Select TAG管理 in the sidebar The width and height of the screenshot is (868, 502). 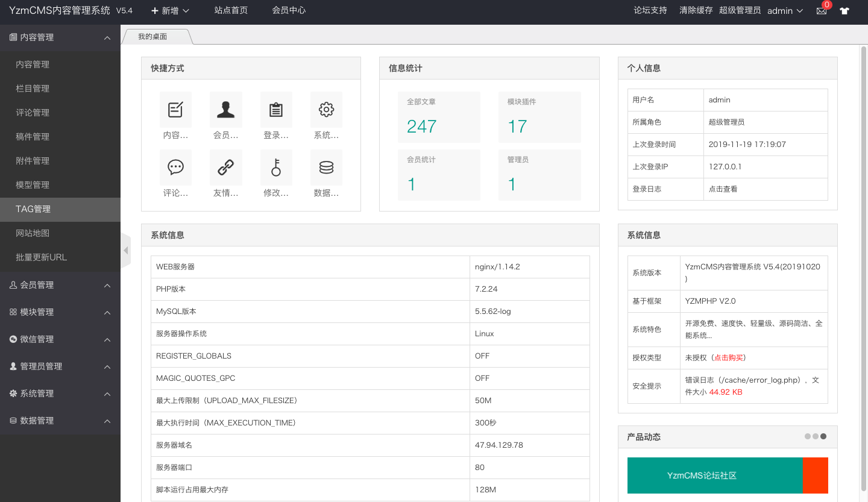click(x=33, y=209)
